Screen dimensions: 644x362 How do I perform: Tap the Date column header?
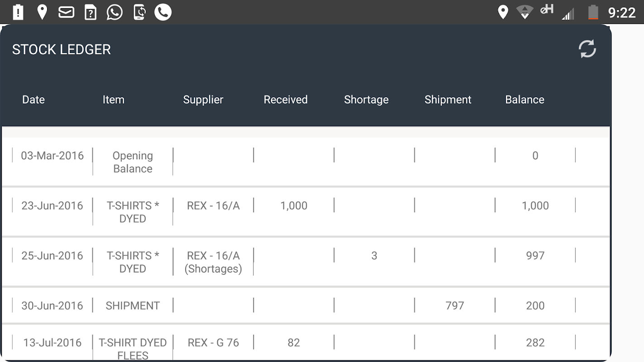34,100
